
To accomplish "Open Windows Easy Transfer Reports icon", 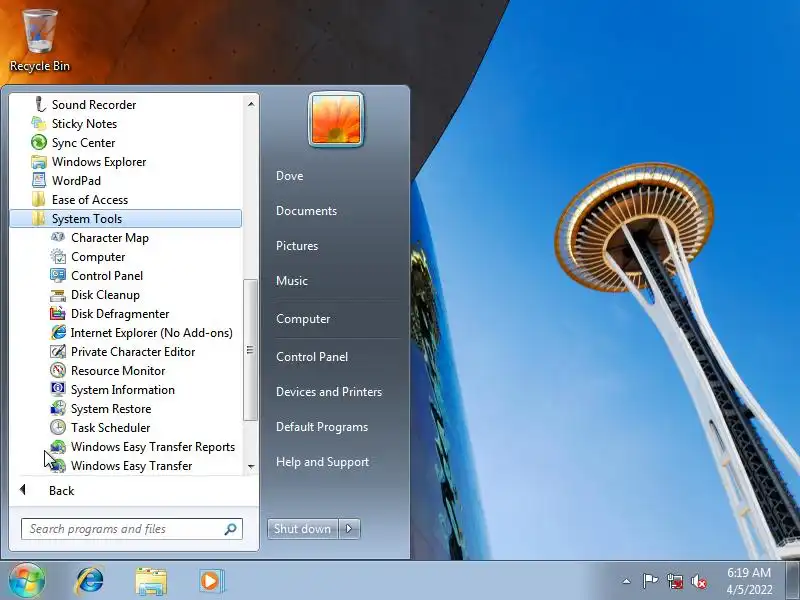I will [x=58, y=446].
